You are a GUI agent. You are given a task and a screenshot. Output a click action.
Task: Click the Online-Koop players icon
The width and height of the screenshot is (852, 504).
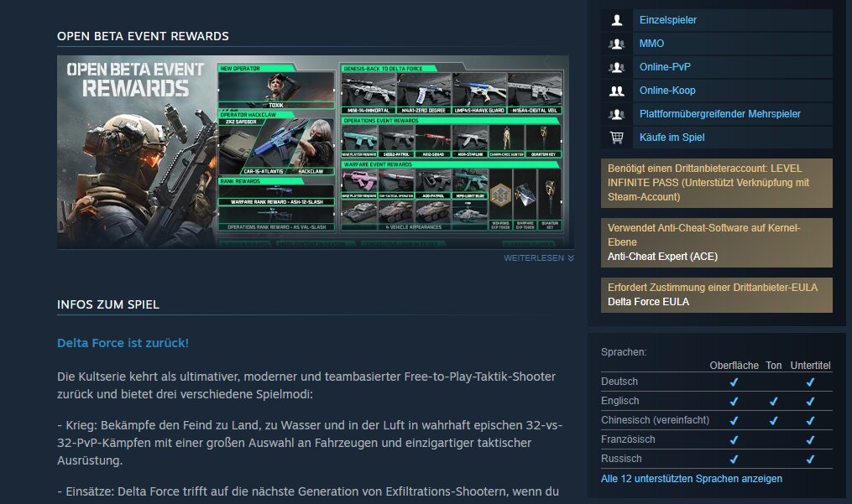[617, 91]
